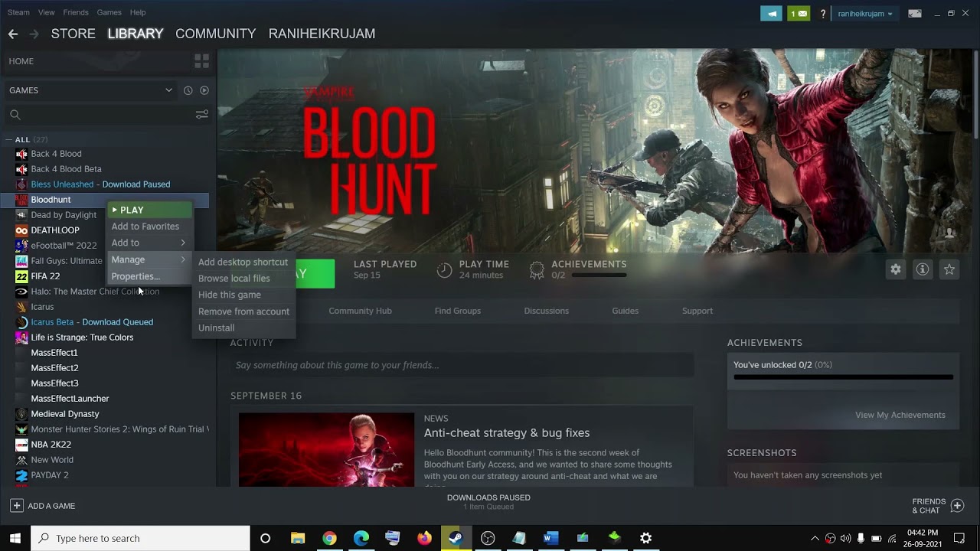Open game settings gear icon
This screenshot has width=980, height=551.
pyautogui.click(x=896, y=269)
